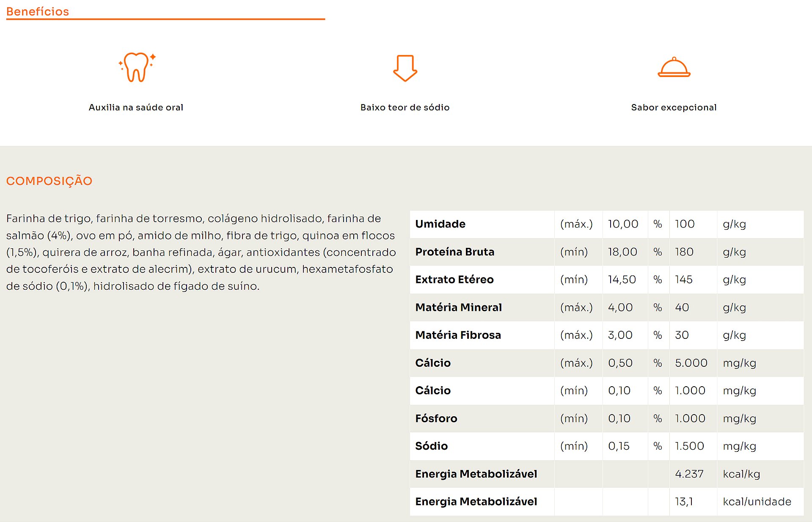The height and width of the screenshot is (522, 812).
Task: Select the Sódio row label
Action: tap(431, 446)
